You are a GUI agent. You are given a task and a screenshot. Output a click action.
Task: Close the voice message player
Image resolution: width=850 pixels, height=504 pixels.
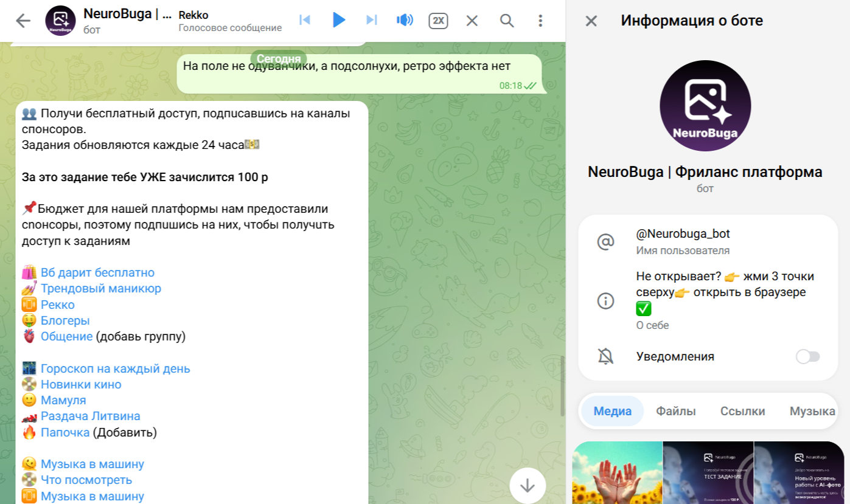coord(472,21)
